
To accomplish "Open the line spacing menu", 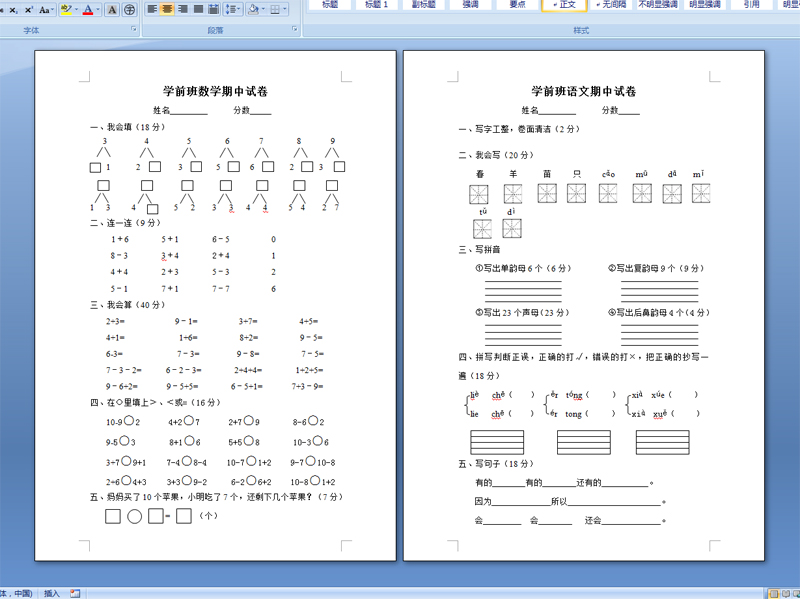I will tap(233, 9).
